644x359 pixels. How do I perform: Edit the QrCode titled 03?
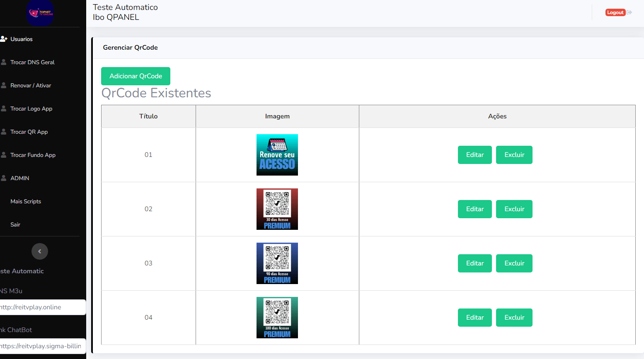coord(475,263)
